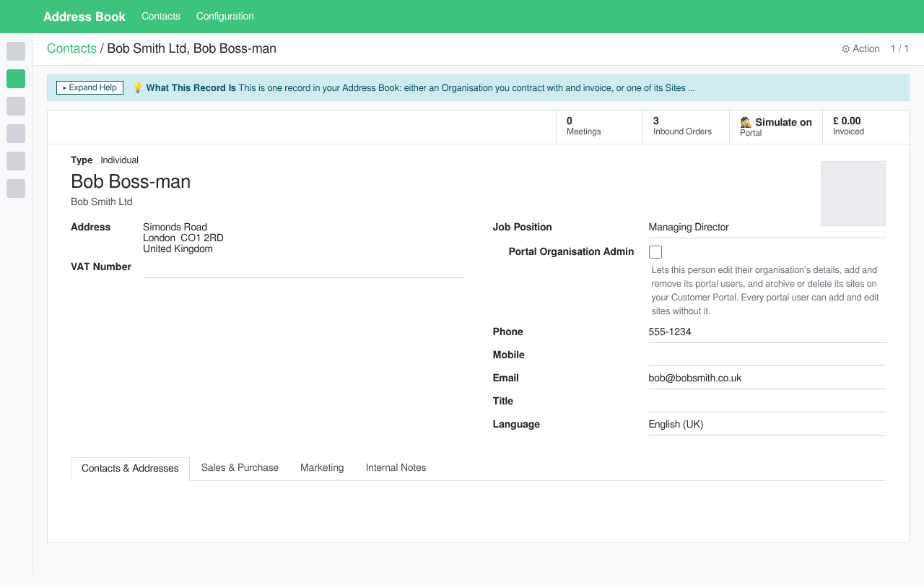Open the Action gear menu
Viewport: 924px width, 585px height.
(860, 49)
